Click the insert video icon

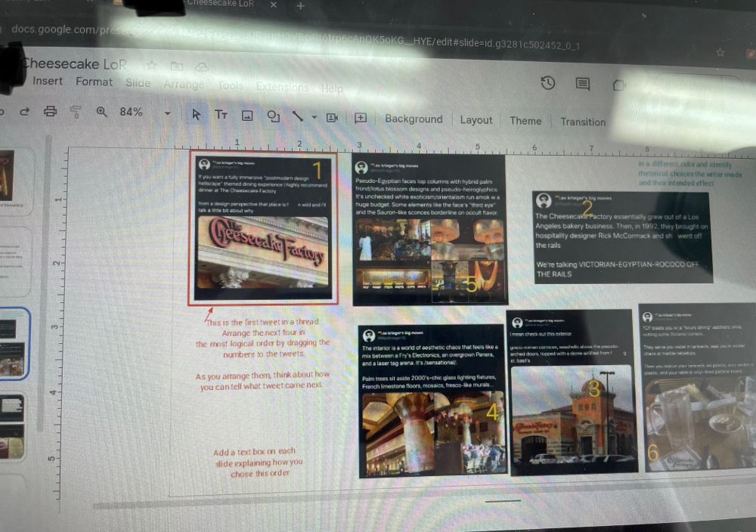332,118
